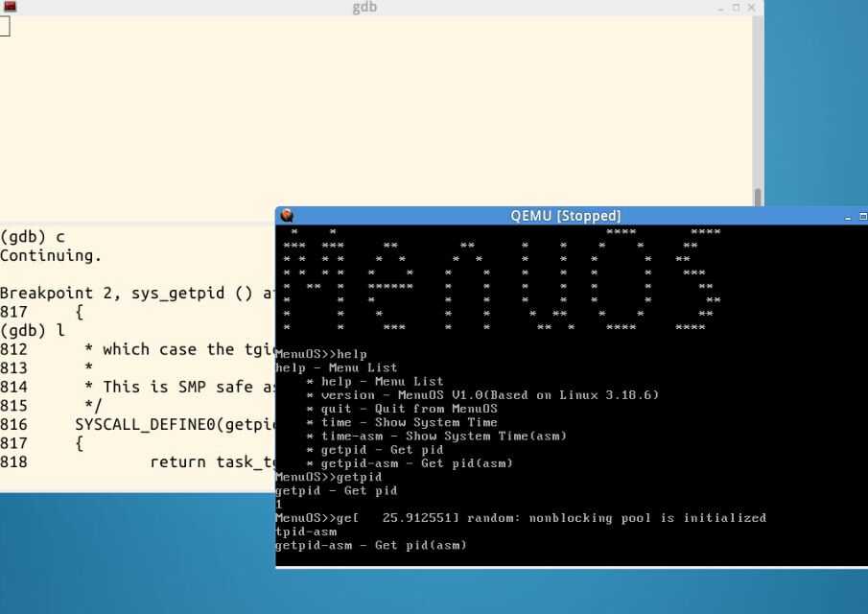Click source line 815 comment end
Image resolution: width=868 pixels, height=614 pixels.
pyautogui.click(x=51, y=406)
